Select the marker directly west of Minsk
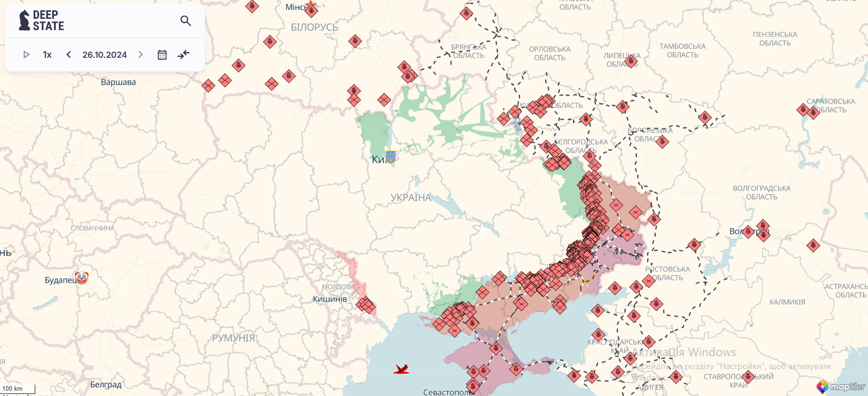Image resolution: width=868 pixels, height=396 pixels. (252, 6)
